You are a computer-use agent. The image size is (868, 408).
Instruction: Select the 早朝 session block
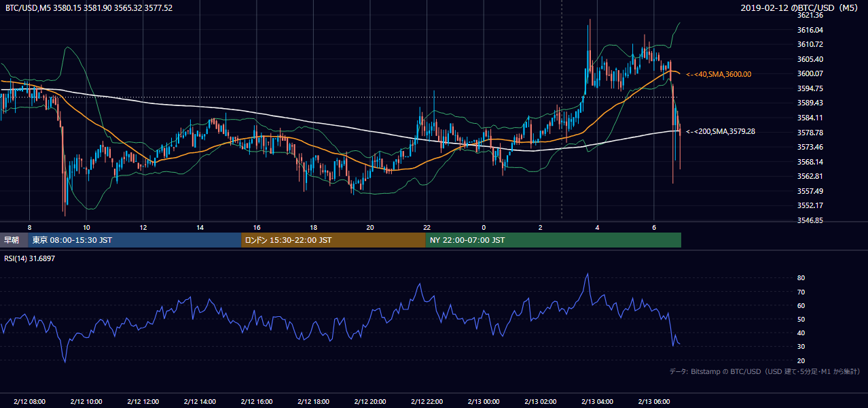coord(14,240)
